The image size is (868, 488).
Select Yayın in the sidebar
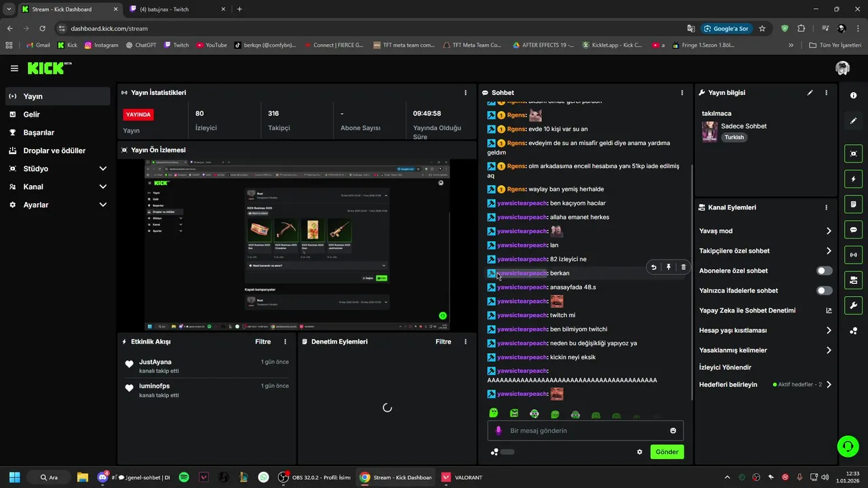(x=58, y=96)
